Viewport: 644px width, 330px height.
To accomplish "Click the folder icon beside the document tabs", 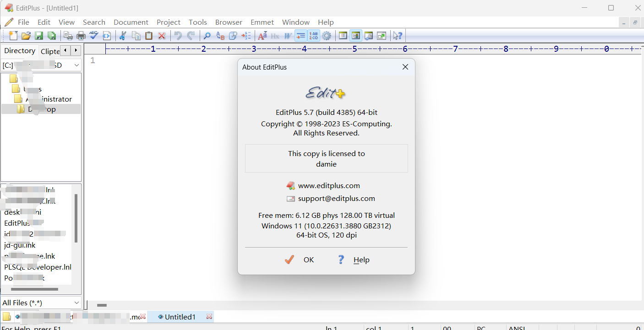I will (6, 317).
